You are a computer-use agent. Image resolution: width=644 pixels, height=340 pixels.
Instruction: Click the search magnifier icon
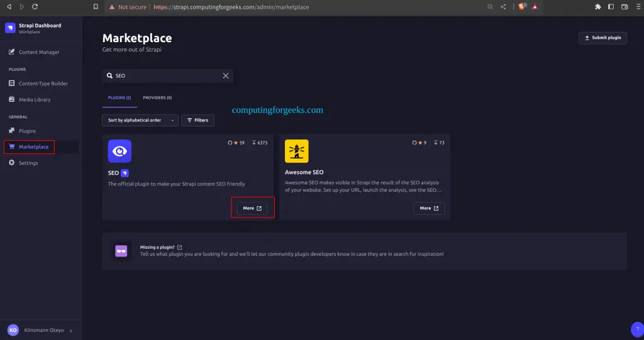(x=109, y=75)
